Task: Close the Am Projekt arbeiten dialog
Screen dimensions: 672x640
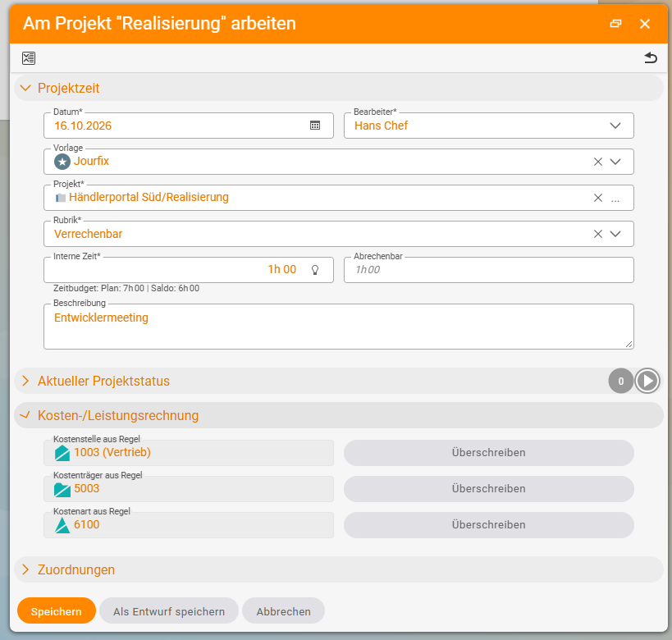Action: click(x=645, y=24)
